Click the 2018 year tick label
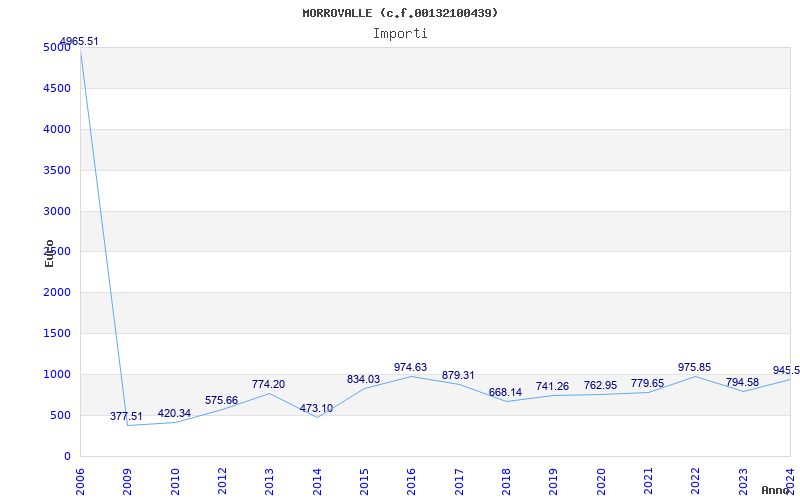800x500 pixels. [506, 482]
